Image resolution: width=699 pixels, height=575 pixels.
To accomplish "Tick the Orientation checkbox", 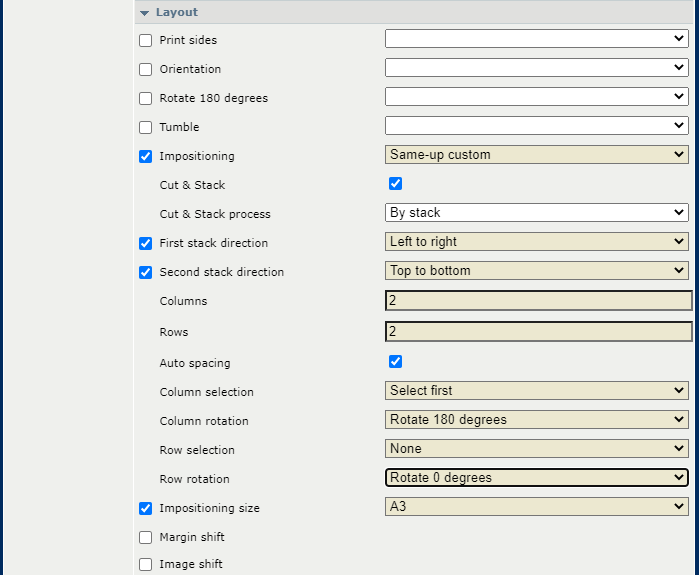I will point(146,70).
